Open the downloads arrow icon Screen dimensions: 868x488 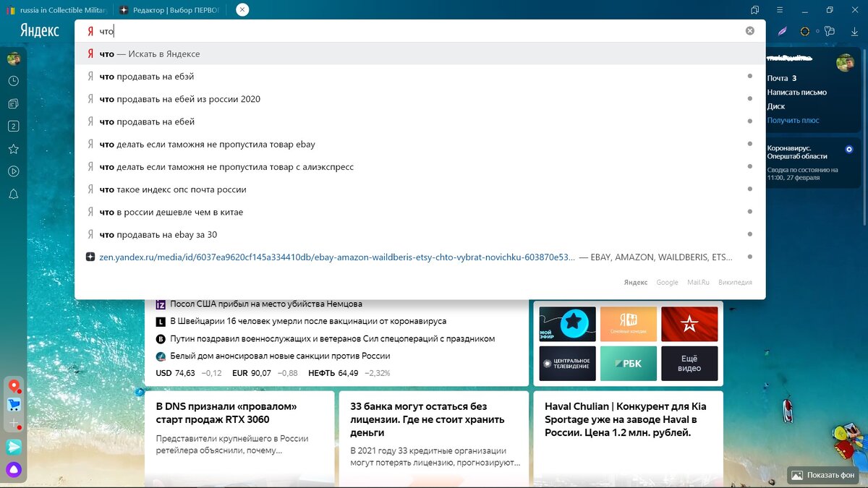853,31
